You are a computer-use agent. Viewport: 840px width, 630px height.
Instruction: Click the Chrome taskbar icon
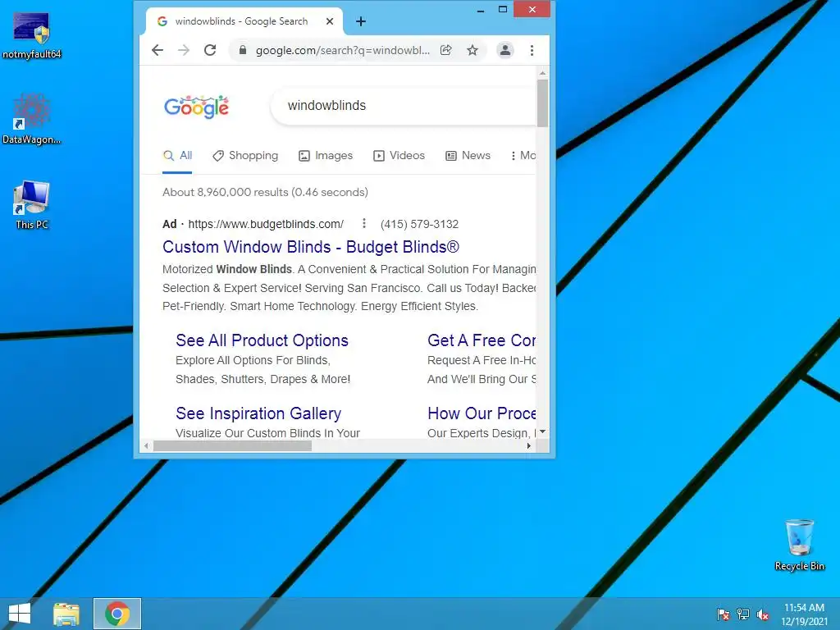(x=117, y=614)
